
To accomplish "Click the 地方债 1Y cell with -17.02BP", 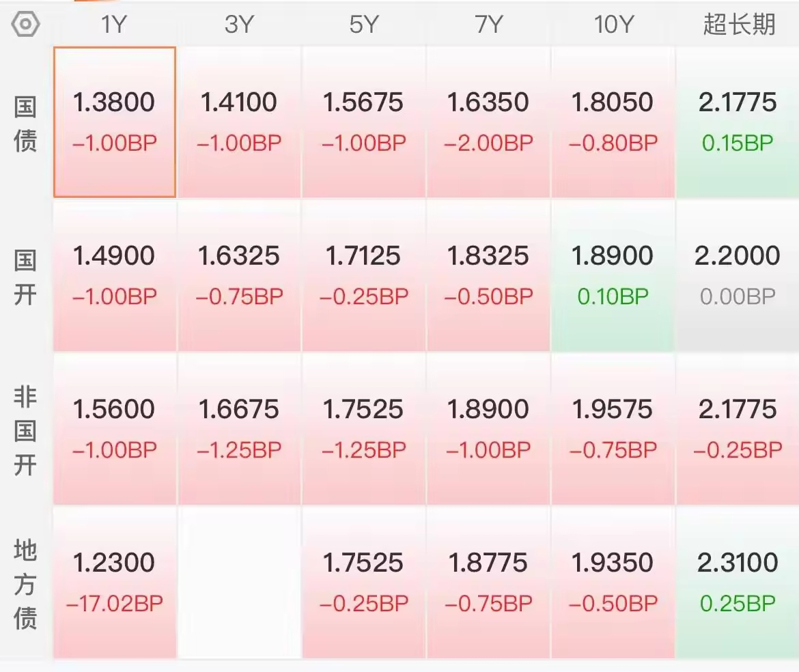I will click(115, 582).
